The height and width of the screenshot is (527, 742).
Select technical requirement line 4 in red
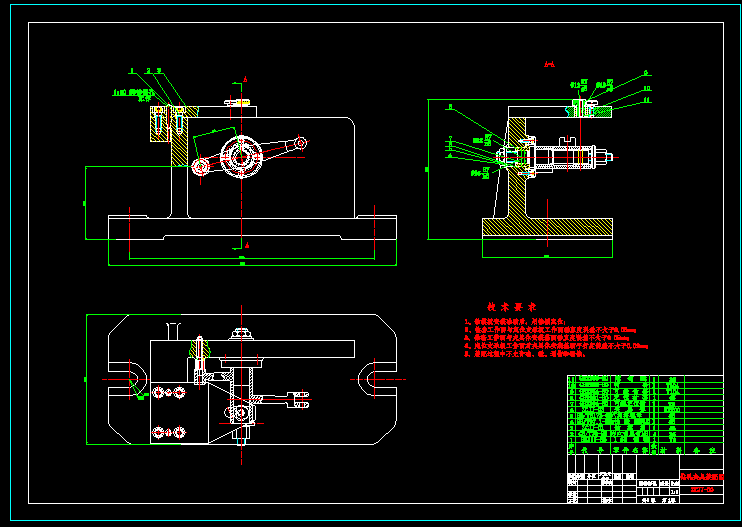click(x=556, y=346)
